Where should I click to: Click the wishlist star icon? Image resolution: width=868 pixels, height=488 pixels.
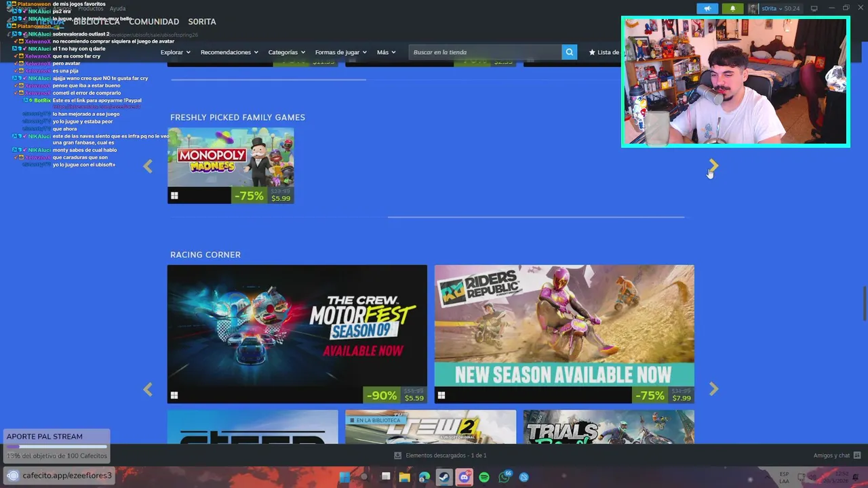592,52
